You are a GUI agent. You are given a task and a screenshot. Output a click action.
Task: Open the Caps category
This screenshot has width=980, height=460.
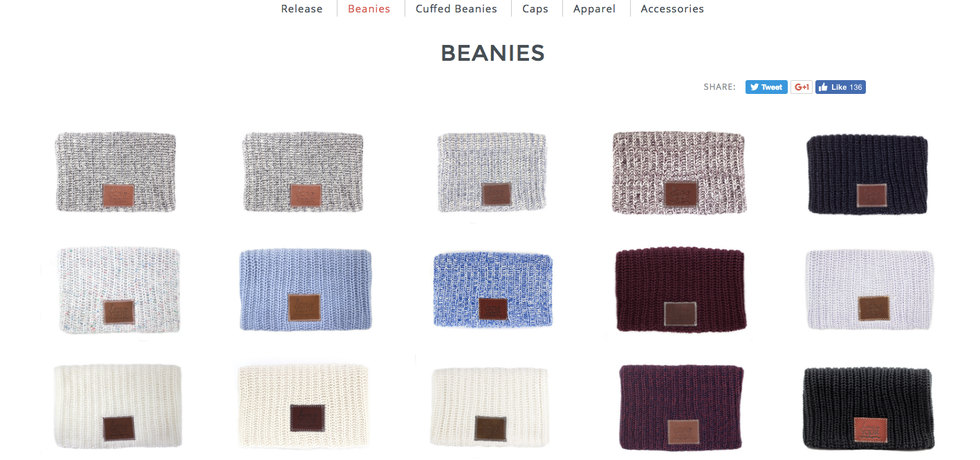pos(535,9)
